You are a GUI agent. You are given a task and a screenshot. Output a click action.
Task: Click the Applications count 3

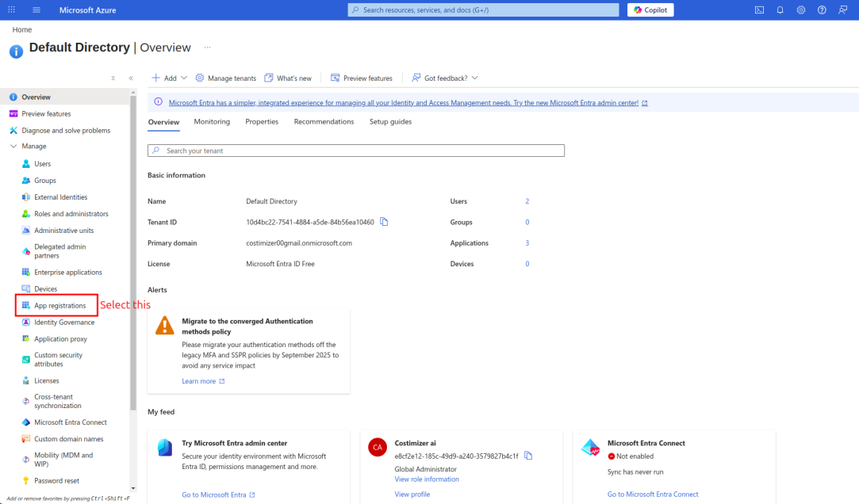coord(527,243)
